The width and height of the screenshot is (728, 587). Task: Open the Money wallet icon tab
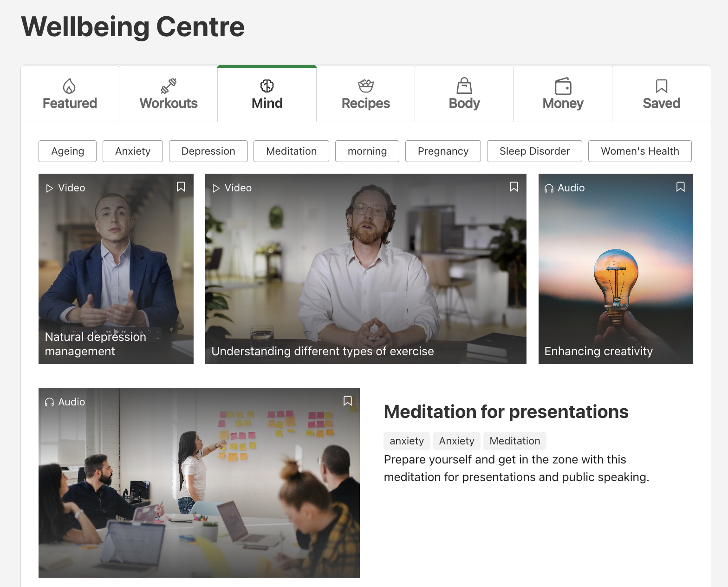(x=563, y=86)
